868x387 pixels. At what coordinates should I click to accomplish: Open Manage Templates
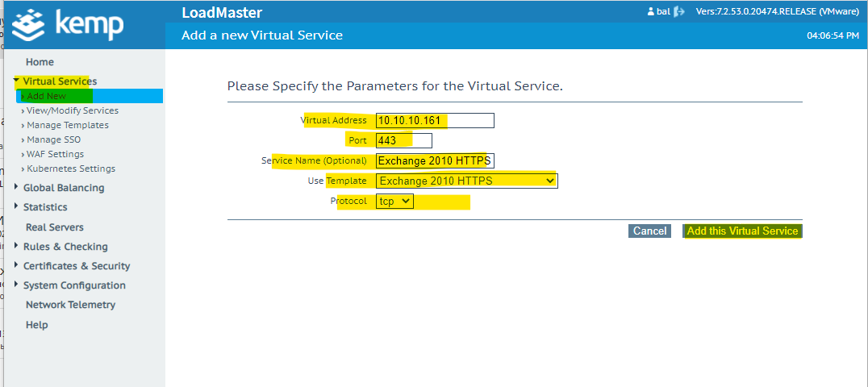click(x=67, y=125)
